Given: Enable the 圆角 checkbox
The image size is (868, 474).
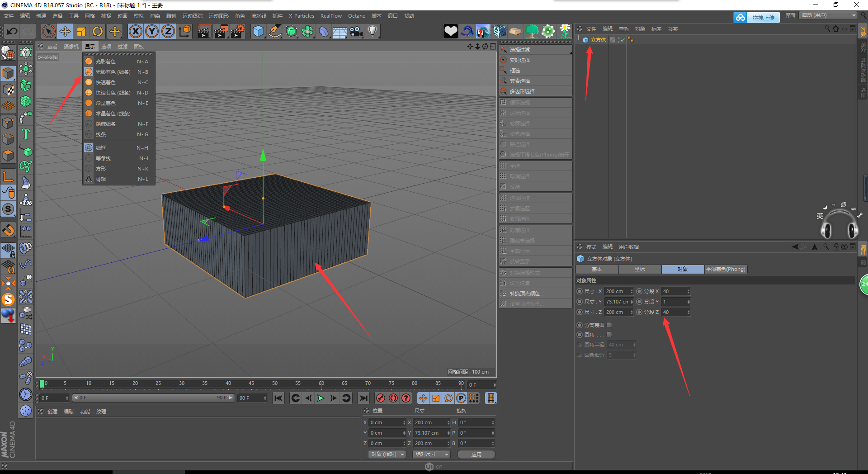Looking at the screenshot, I should tap(609, 335).
